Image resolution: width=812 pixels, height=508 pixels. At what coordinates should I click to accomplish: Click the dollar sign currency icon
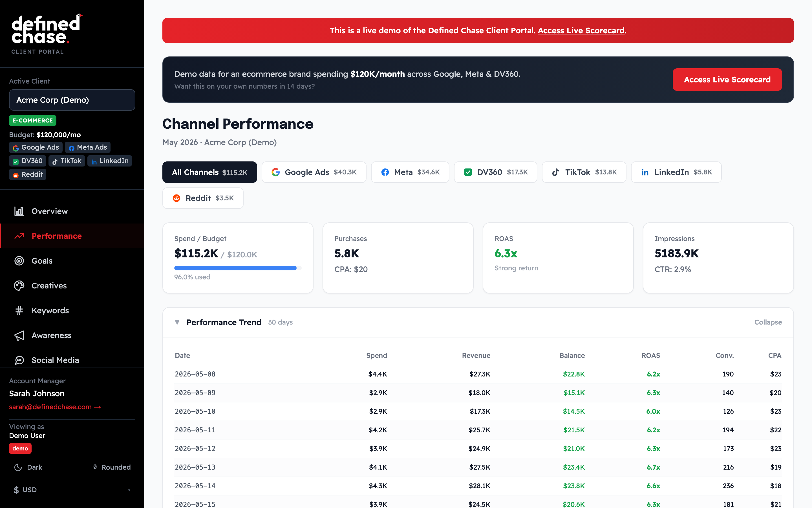(16, 490)
